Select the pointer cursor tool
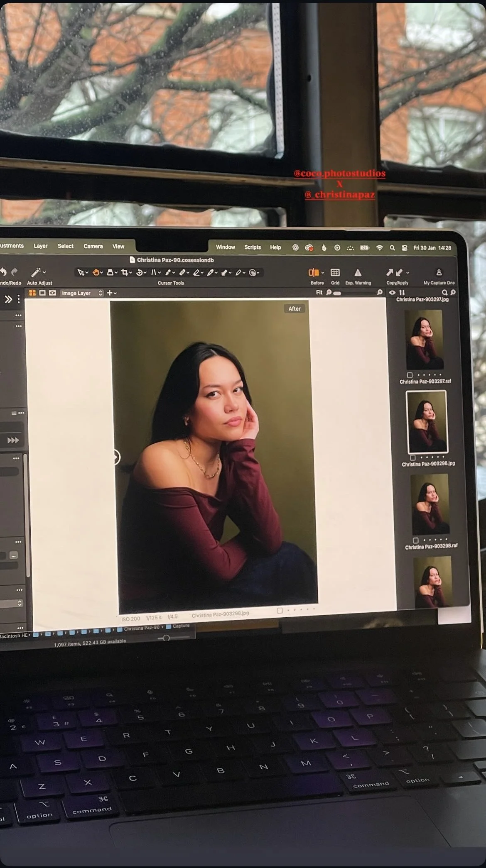This screenshot has width=486, height=868. pyautogui.click(x=81, y=272)
